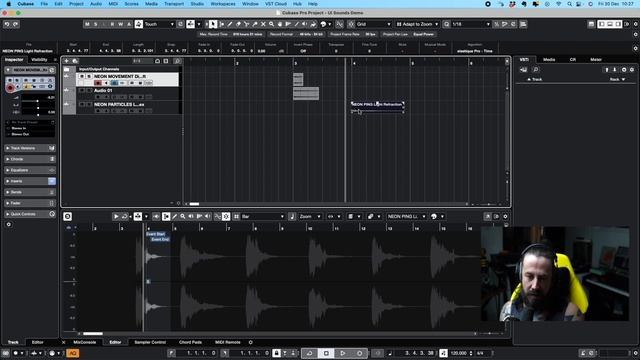
Task: Open the Project menu
Action: (76, 4)
